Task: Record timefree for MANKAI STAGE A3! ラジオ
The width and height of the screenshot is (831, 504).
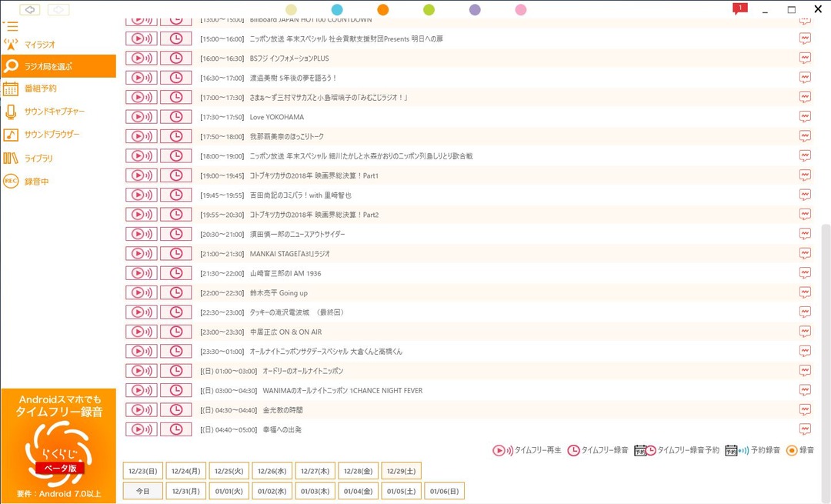Action: 176,253
